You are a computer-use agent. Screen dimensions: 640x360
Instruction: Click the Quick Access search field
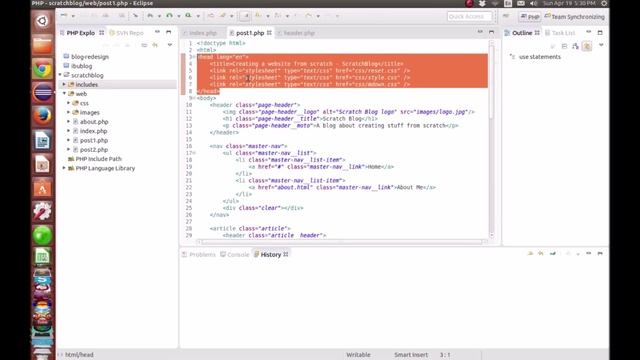[x=469, y=16]
